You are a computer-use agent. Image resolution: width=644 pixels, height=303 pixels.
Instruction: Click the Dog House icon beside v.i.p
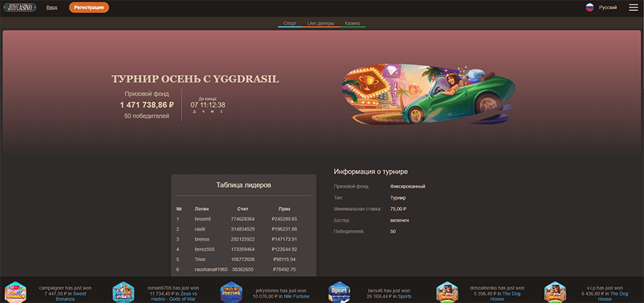click(555, 292)
